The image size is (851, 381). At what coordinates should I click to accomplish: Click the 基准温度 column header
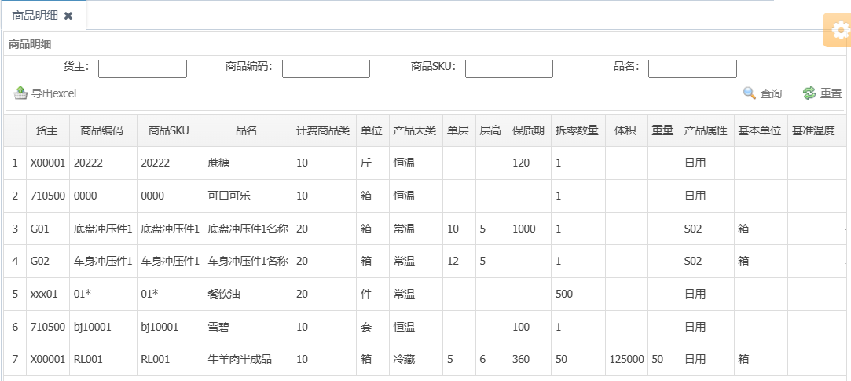click(813, 131)
